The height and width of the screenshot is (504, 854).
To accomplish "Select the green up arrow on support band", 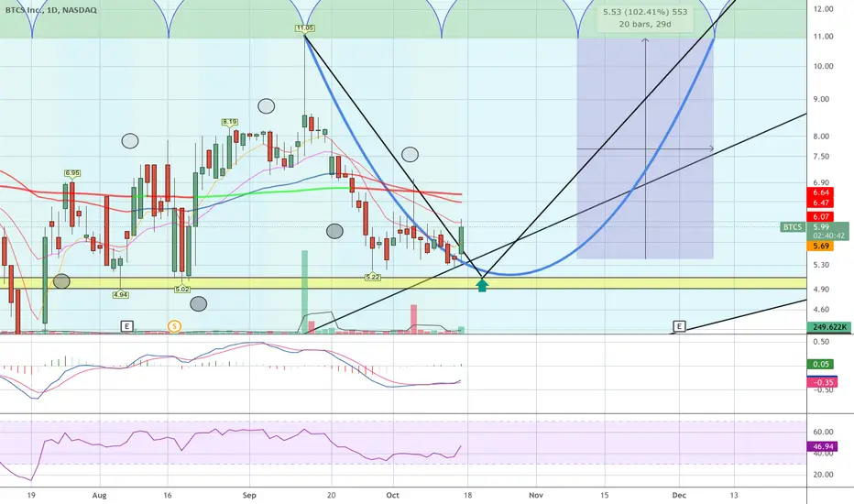I will pos(482,285).
